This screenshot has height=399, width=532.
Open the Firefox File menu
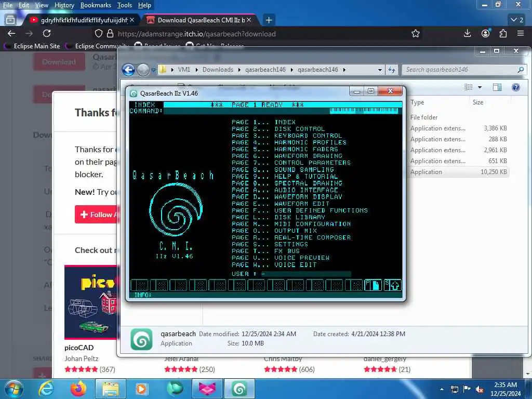pos(8,5)
